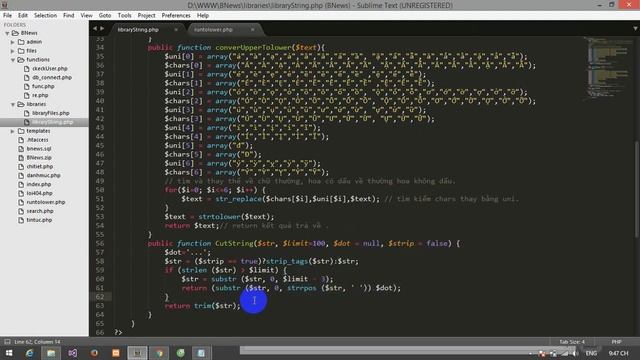This screenshot has width=640, height=360.
Task: Open BNews.zip in the sidebar
Action: [39, 158]
